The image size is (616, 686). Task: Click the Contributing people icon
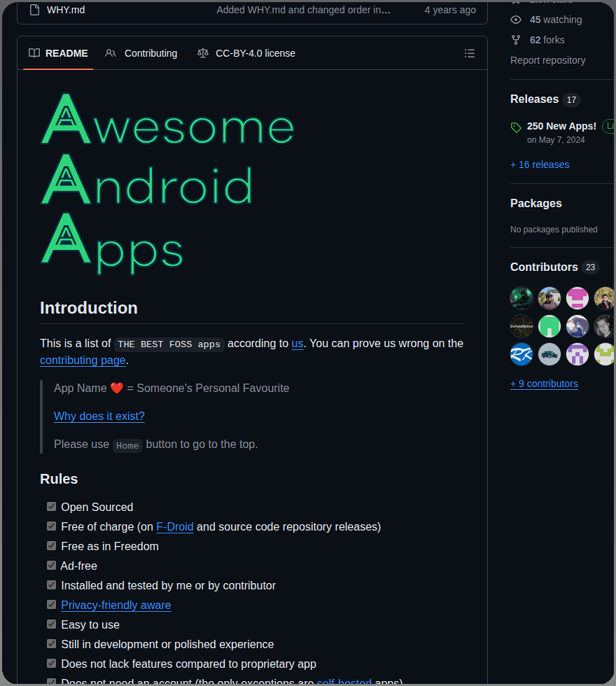coord(111,53)
